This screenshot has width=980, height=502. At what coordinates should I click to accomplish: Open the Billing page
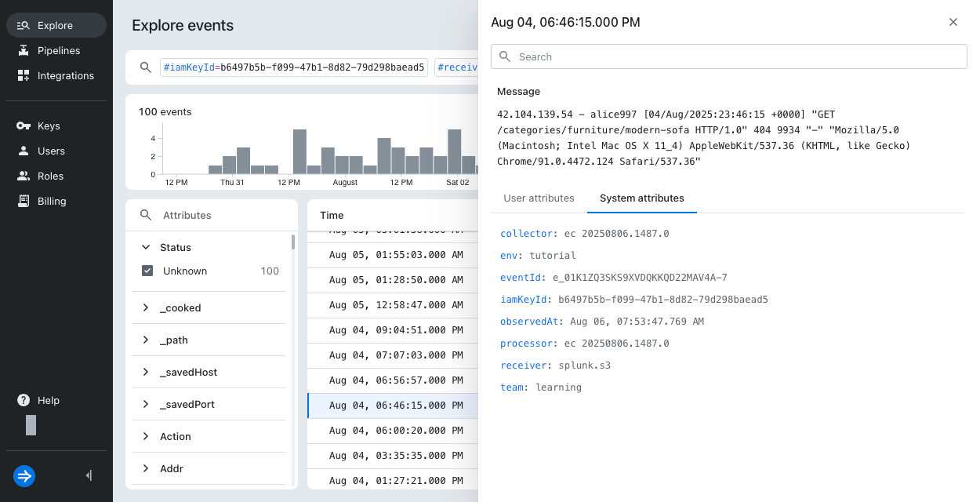(x=56, y=201)
